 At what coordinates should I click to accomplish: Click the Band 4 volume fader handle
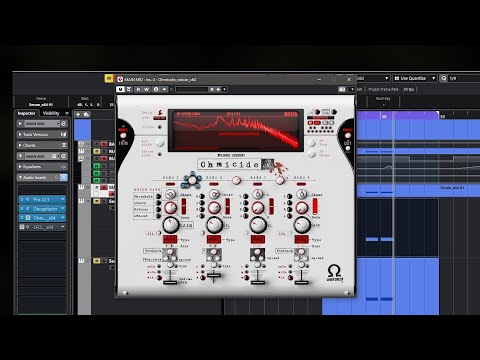click(x=302, y=282)
